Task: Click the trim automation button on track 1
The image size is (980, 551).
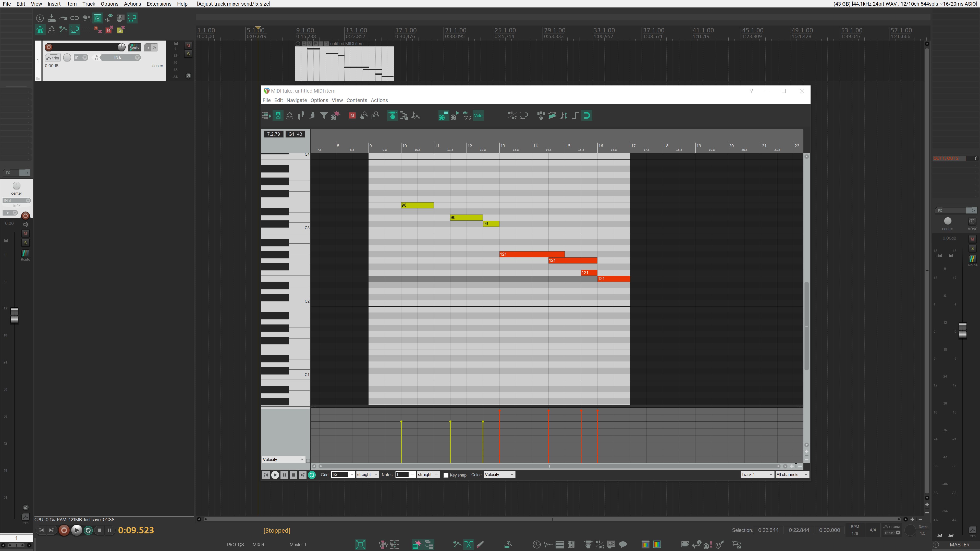Action: pos(53,58)
